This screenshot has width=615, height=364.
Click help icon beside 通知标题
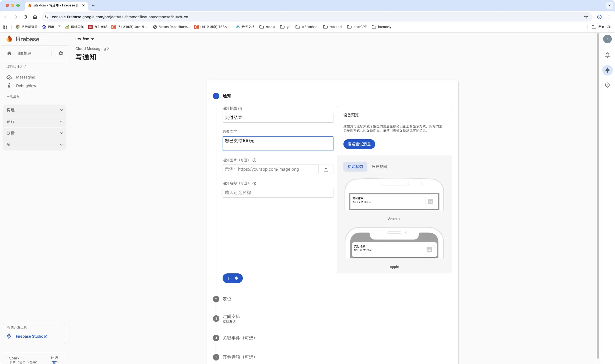coord(240,109)
